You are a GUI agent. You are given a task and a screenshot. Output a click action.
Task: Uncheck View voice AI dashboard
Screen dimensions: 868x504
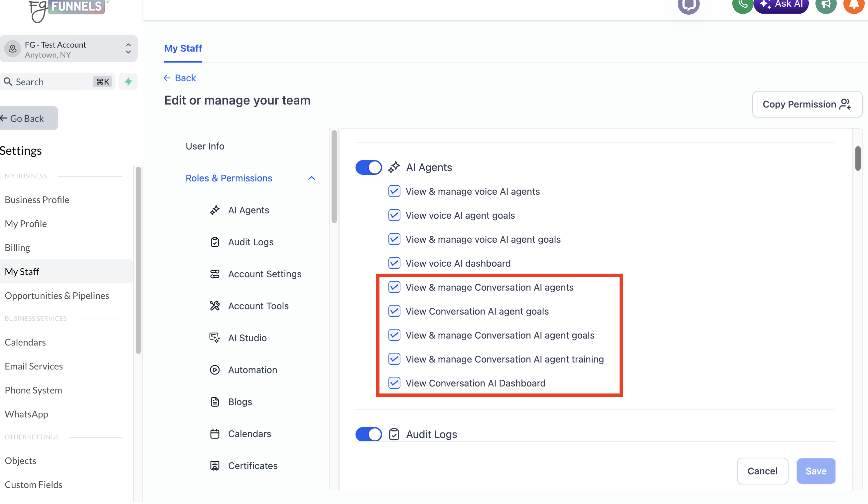394,263
